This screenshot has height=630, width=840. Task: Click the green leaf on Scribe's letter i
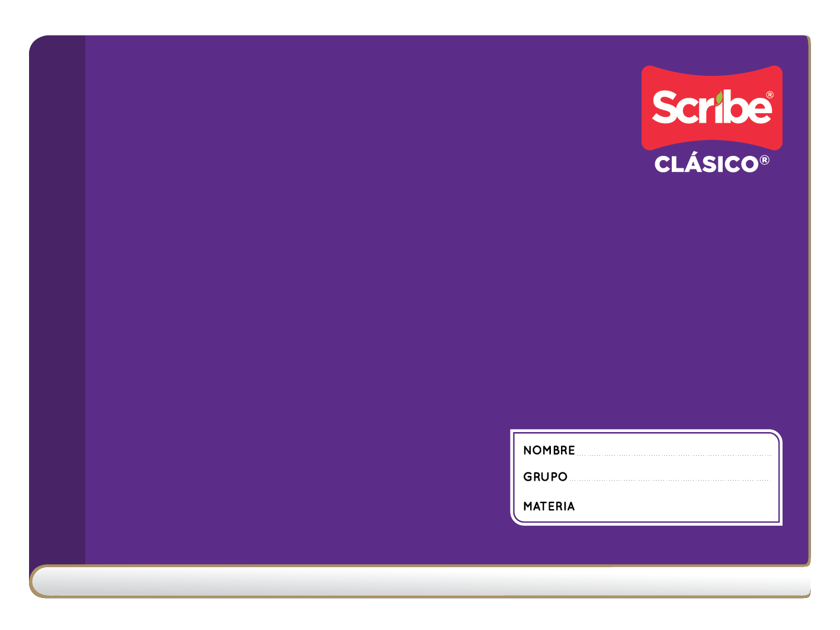[719, 97]
